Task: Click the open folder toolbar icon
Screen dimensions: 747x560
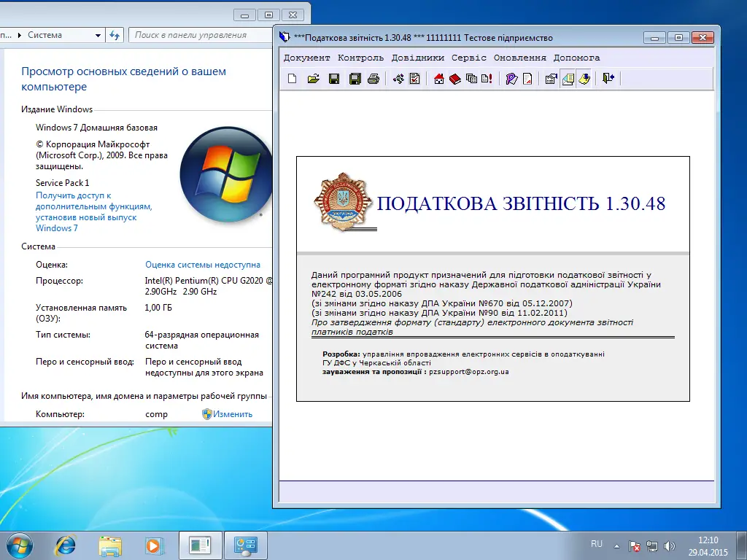Action: point(313,79)
